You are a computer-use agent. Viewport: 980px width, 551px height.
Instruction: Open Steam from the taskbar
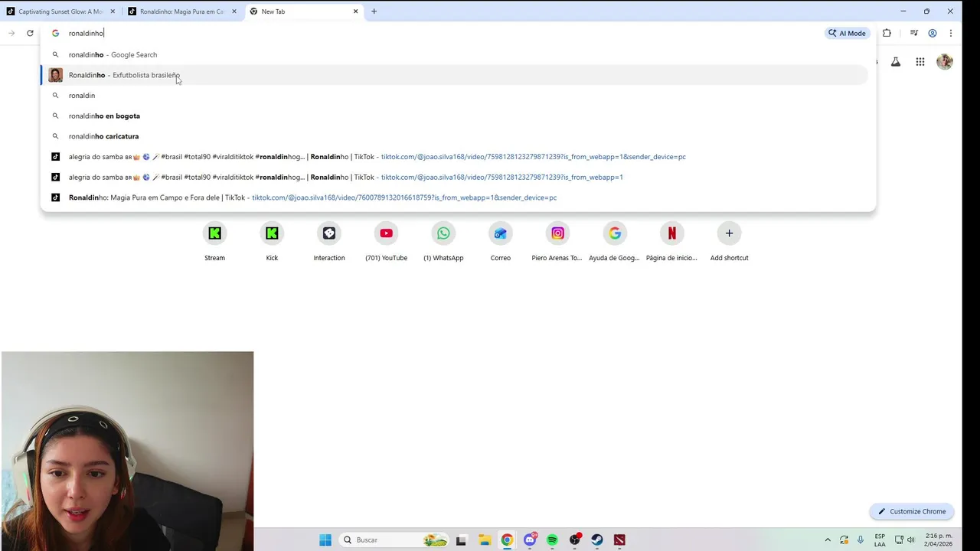pyautogui.click(x=597, y=540)
